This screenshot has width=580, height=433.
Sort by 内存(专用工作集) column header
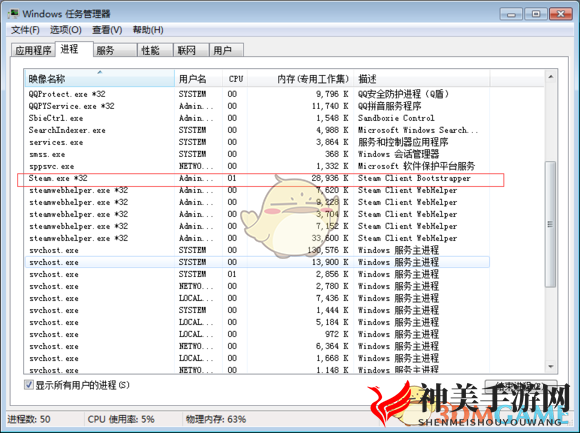click(x=301, y=78)
